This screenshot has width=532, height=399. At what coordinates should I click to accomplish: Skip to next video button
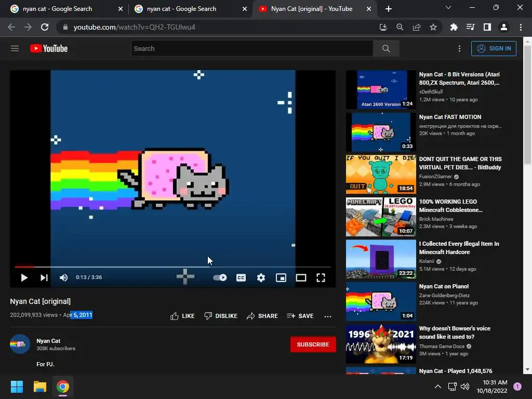point(44,277)
